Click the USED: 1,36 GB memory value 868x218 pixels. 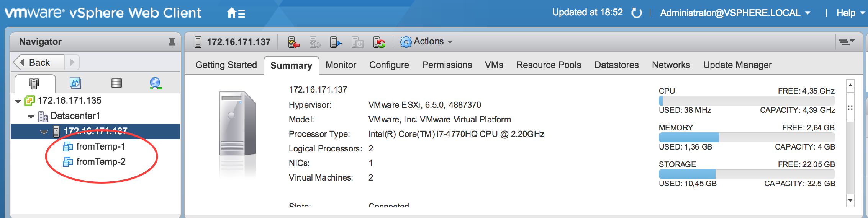coord(685,147)
